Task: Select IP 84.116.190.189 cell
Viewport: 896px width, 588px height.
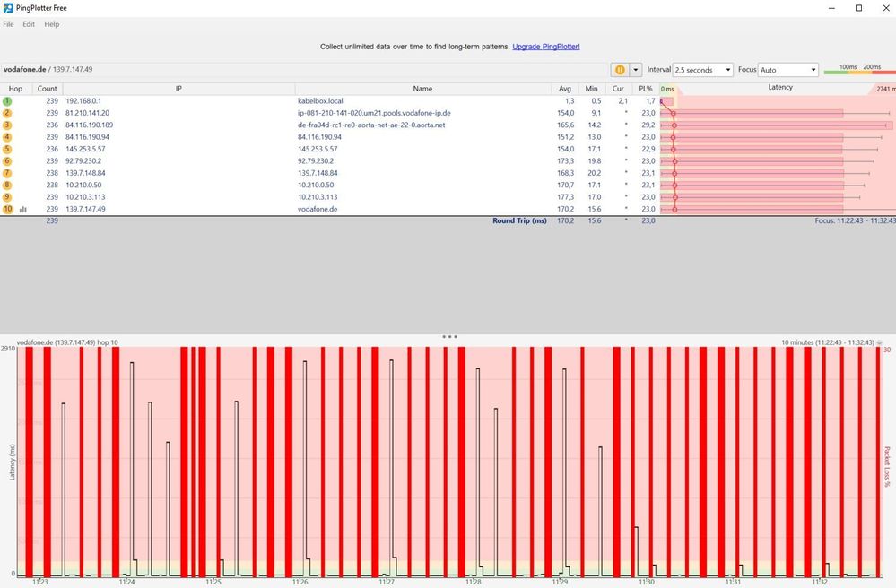Action: point(89,125)
